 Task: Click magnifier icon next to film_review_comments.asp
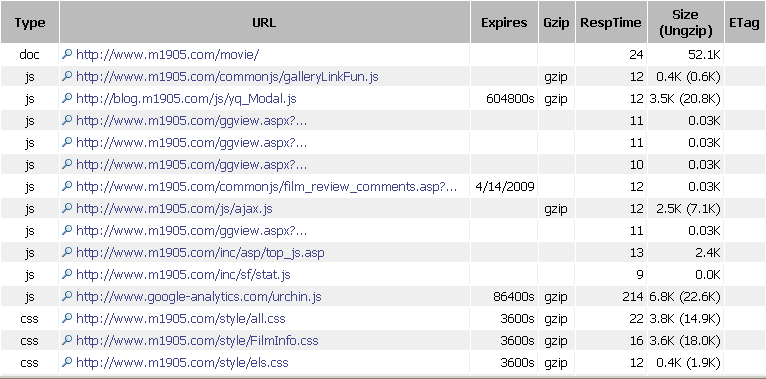[x=67, y=187]
